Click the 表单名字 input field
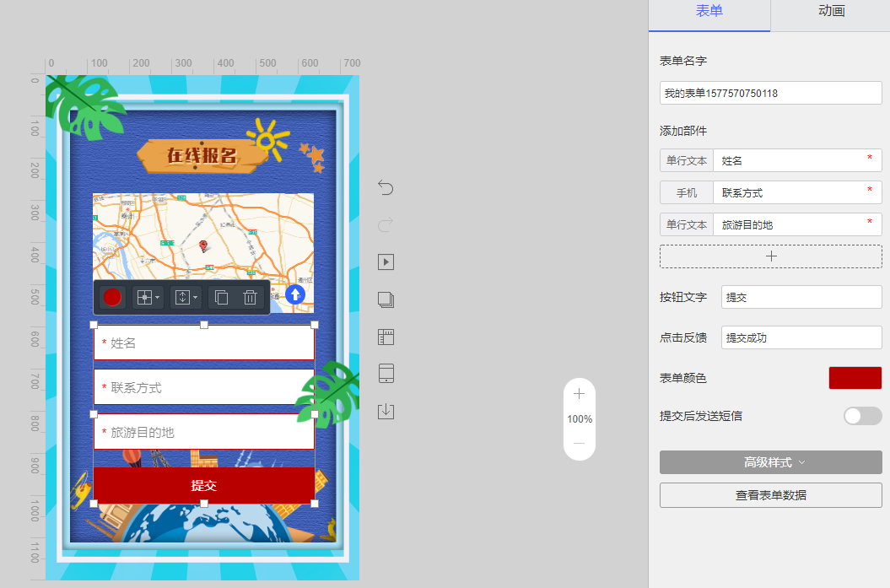The image size is (890, 588). (771, 93)
